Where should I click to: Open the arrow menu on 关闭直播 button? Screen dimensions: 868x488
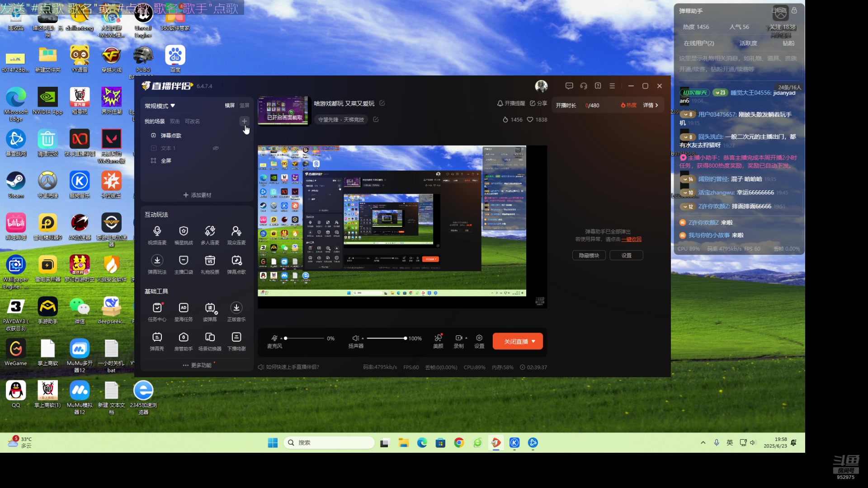click(533, 342)
